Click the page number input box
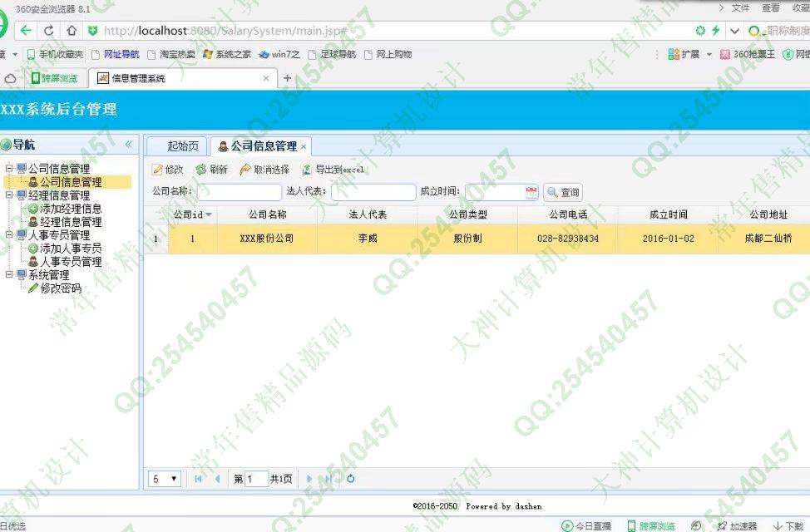Image resolution: width=810 pixels, height=532 pixels. coord(256,479)
